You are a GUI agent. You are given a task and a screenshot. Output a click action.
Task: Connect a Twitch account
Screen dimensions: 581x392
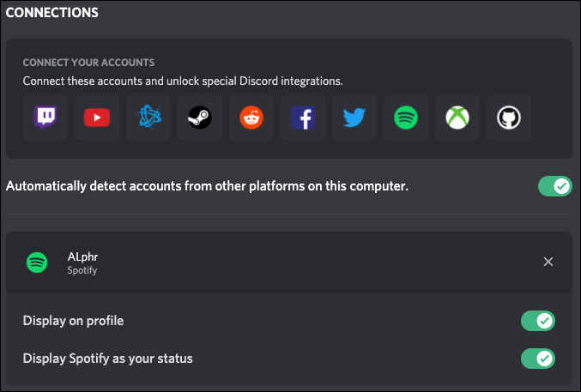45,118
